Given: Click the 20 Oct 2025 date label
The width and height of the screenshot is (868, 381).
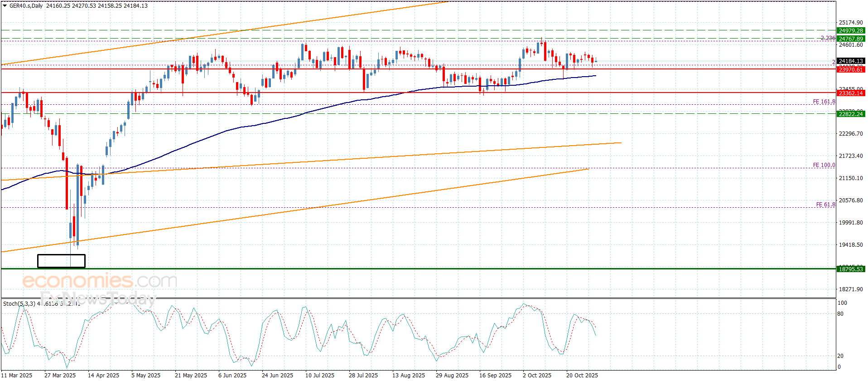Looking at the screenshot, I should [582, 375].
